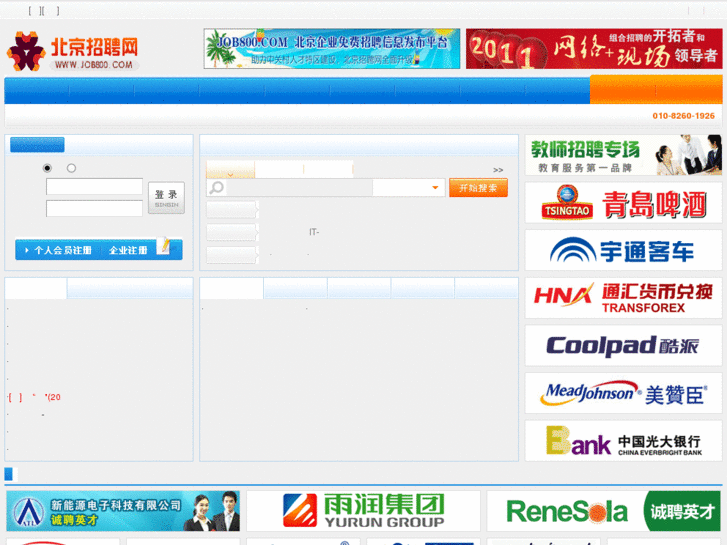Focus the job search keyword field
727x545 pixels.
pos(300,188)
